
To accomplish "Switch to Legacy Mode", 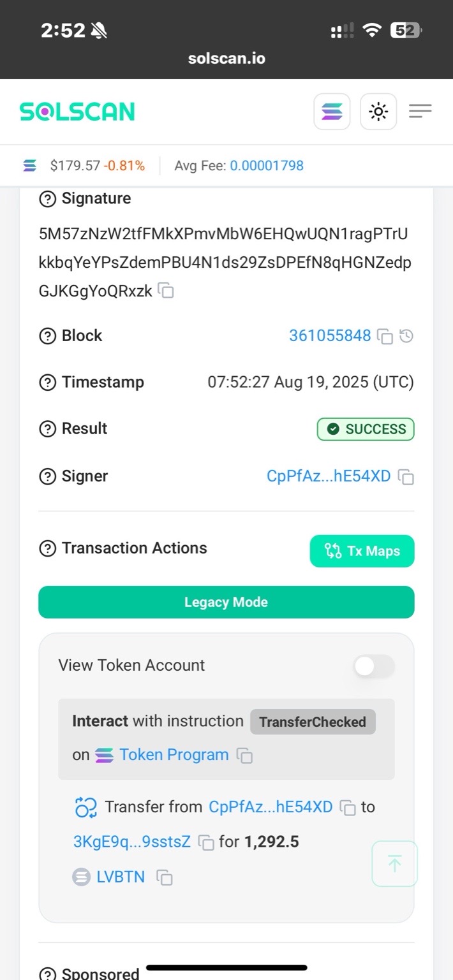I will click(226, 603).
